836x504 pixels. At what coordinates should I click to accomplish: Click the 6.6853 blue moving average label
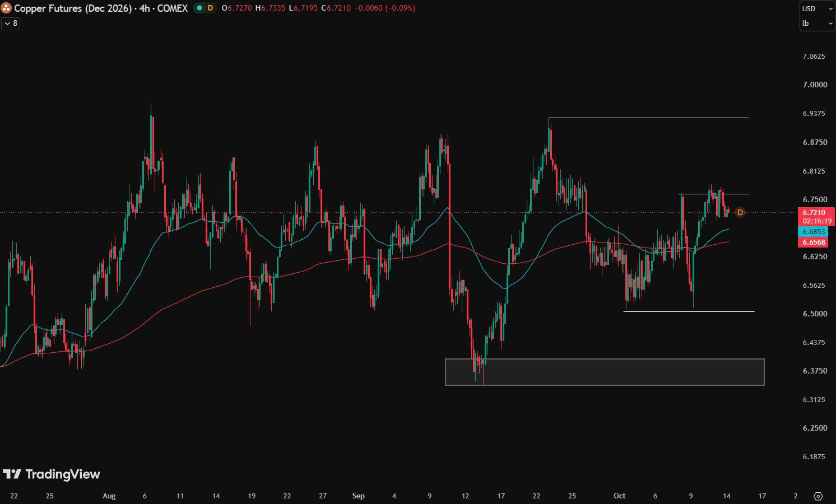point(814,231)
